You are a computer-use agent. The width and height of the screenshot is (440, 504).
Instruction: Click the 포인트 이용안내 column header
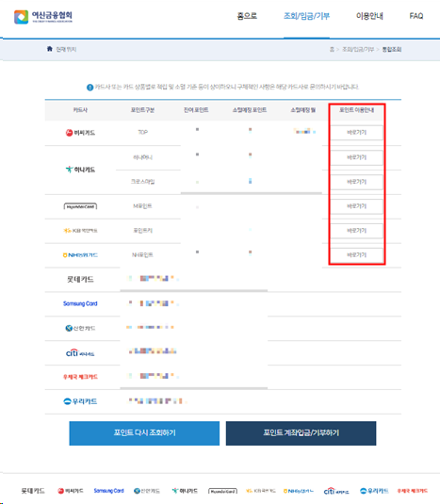[x=357, y=110]
